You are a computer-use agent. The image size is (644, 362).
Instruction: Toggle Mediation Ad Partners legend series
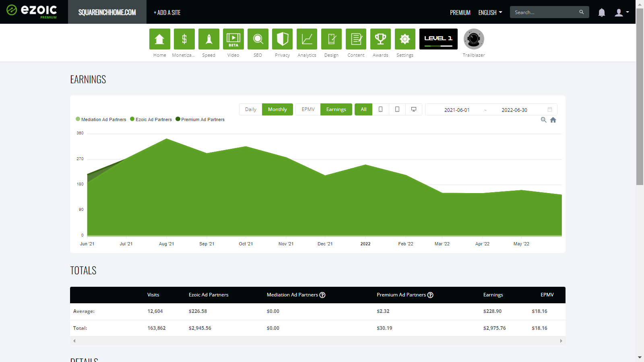(101, 119)
